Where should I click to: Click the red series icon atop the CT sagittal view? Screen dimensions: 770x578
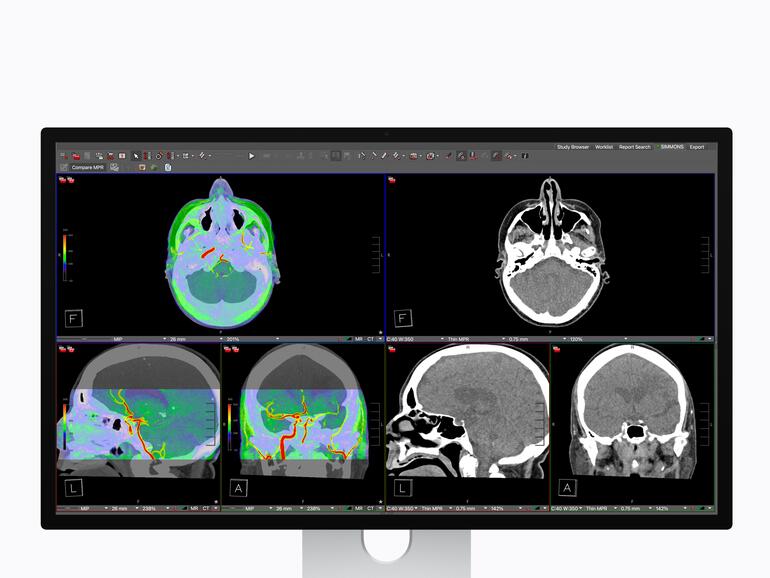(392, 350)
